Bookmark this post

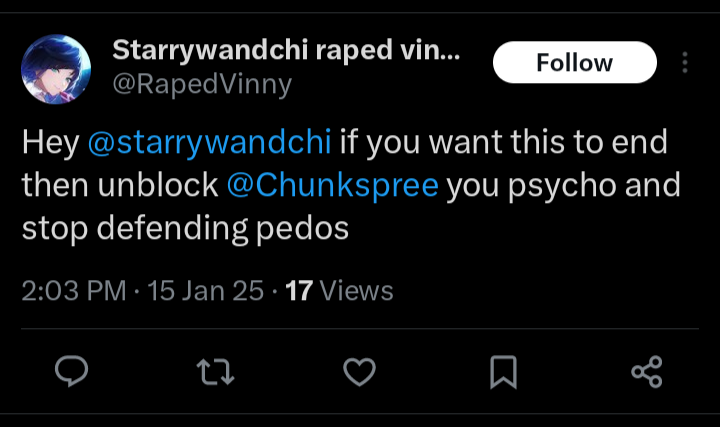(503, 373)
